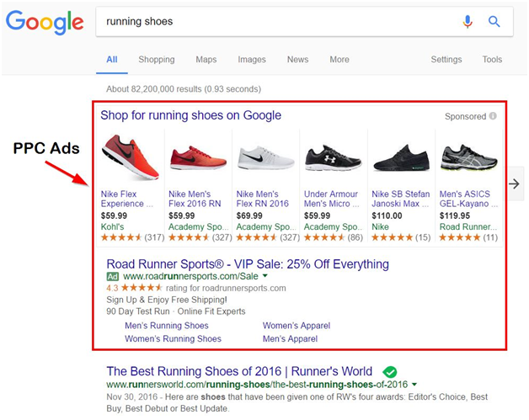Click the $69.99 price
The height and width of the screenshot is (420, 529).
coord(249,215)
